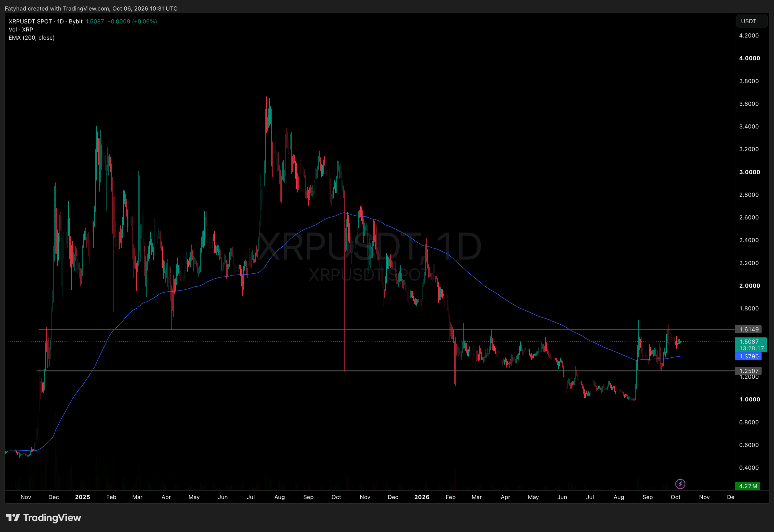Open the USDT currency selector

coord(752,21)
